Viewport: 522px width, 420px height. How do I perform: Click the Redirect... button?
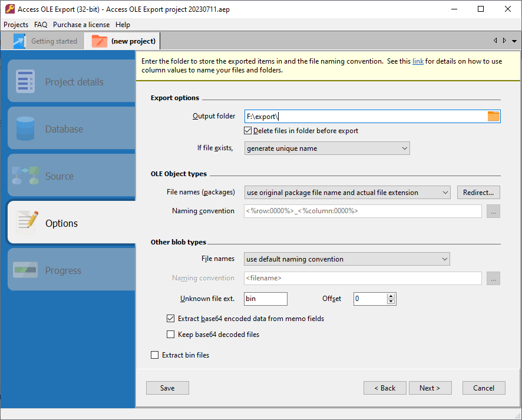478,193
